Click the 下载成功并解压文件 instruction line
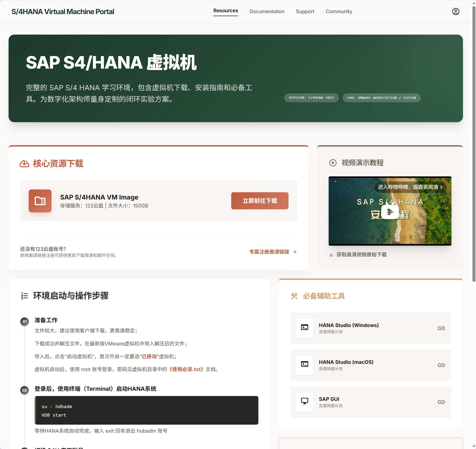This screenshot has height=449, width=476. (x=111, y=343)
